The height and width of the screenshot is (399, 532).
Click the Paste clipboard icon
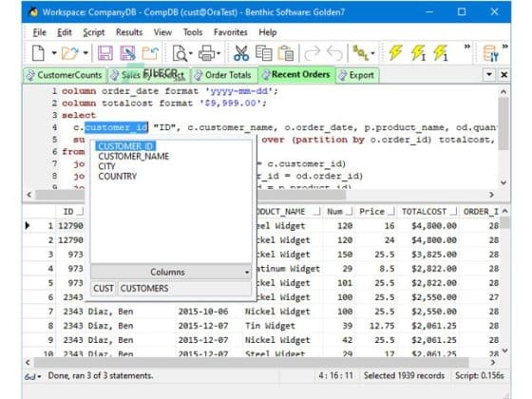pos(286,53)
